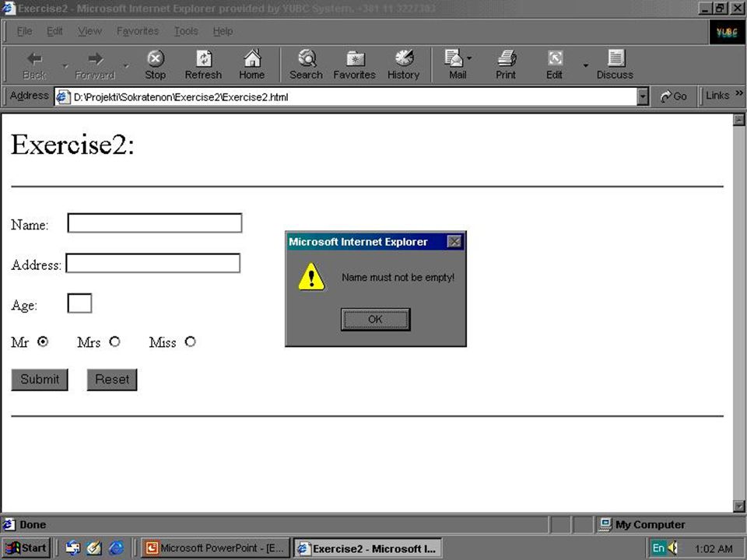The height and width of the screenshot is (560, 747).
Task: Open the address bar dropdown arrow
Action: [643, 97]
